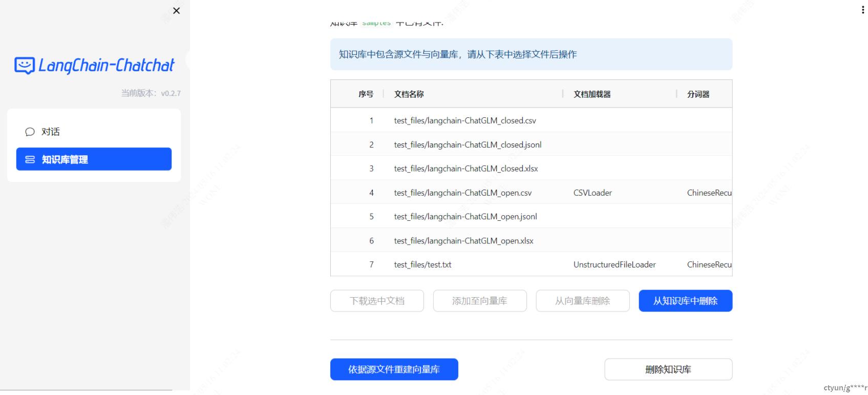Select the langchain-ChatGLM_closed.jsonl row
The image size is (868, 395).
(467, 144)
